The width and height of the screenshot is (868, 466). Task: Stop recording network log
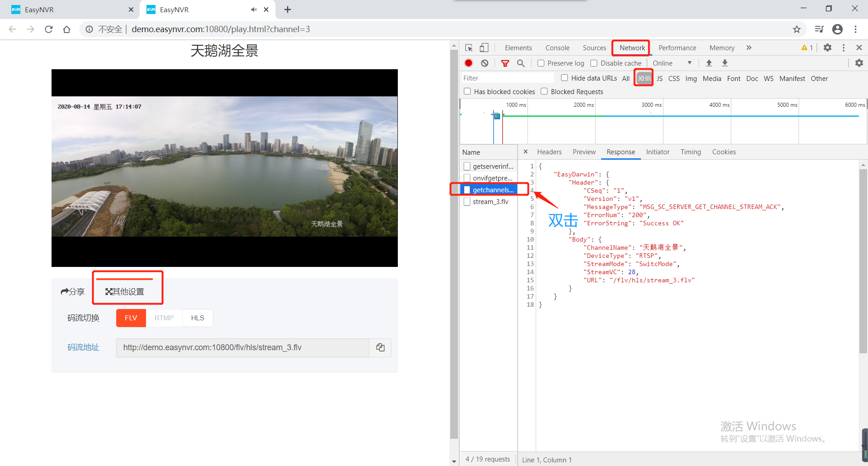click(469, 63)
